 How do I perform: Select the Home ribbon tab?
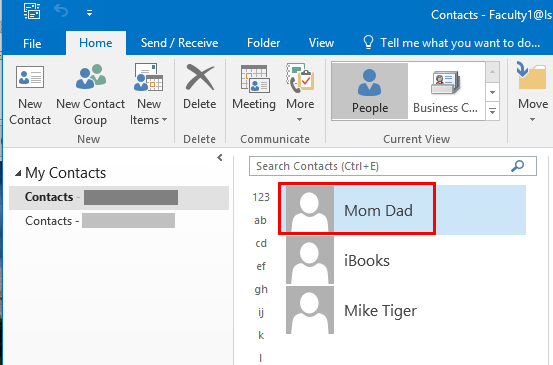click(96, 43)
